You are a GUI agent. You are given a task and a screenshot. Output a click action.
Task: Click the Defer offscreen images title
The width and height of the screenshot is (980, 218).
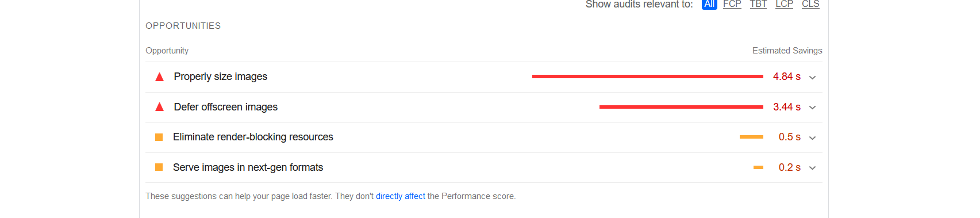coord(226,107)
